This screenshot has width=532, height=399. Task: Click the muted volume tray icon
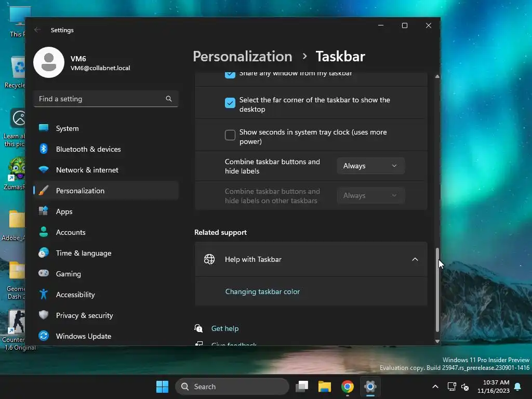(465, 387)
